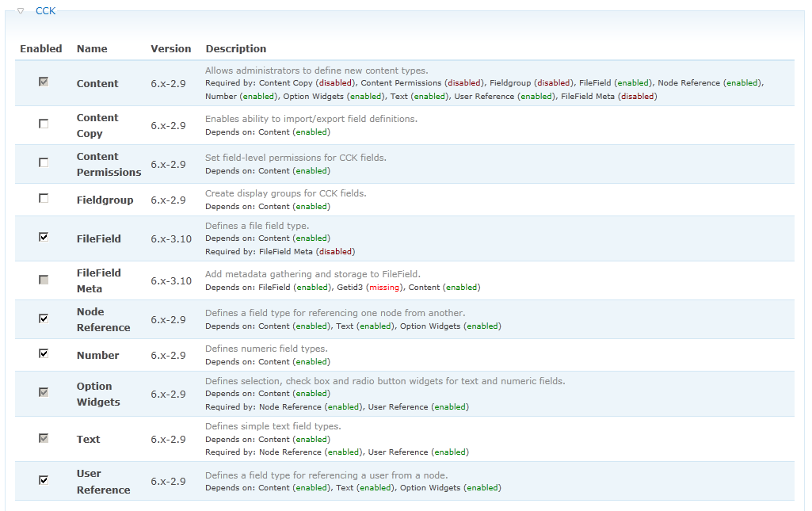Disable the FileField module checkbox
812x511 pixels.
click(x=44, y=237)
